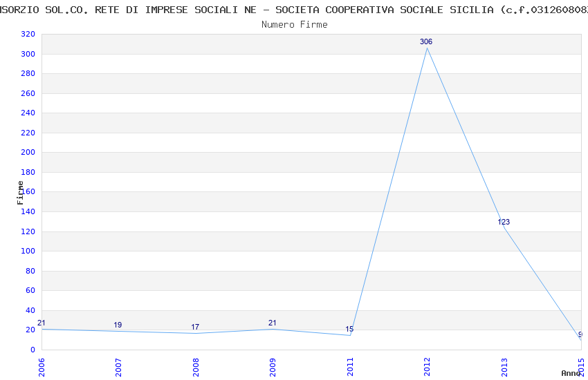Click the 220 y-axis tick label
This screenshot has height=380, width=588.
28,133
